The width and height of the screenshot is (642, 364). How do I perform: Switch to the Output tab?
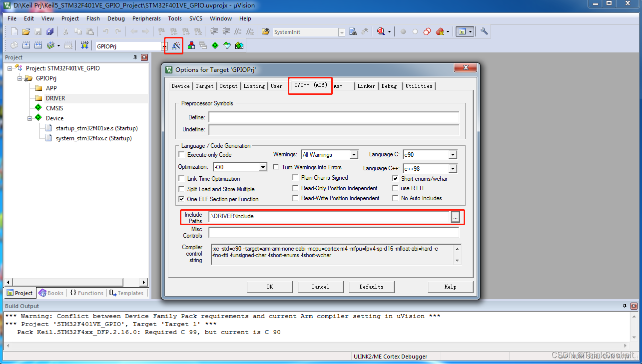pos(228,86)
